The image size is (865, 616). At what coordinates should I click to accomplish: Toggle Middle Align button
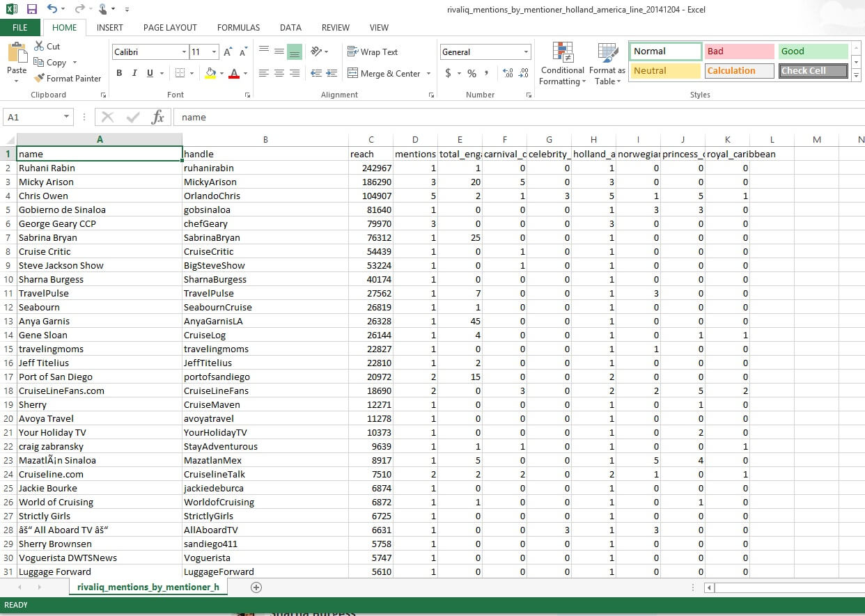pyautogui.click(x=279, y=52)
